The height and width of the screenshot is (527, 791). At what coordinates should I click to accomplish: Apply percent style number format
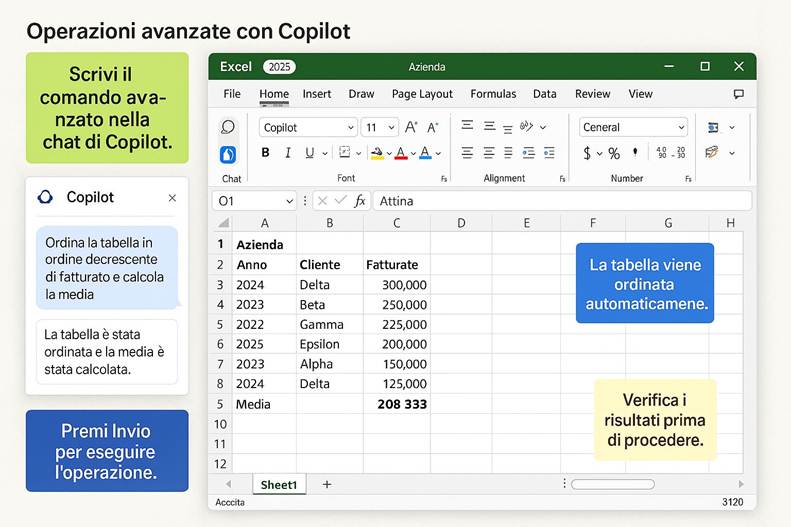[614, 153]
